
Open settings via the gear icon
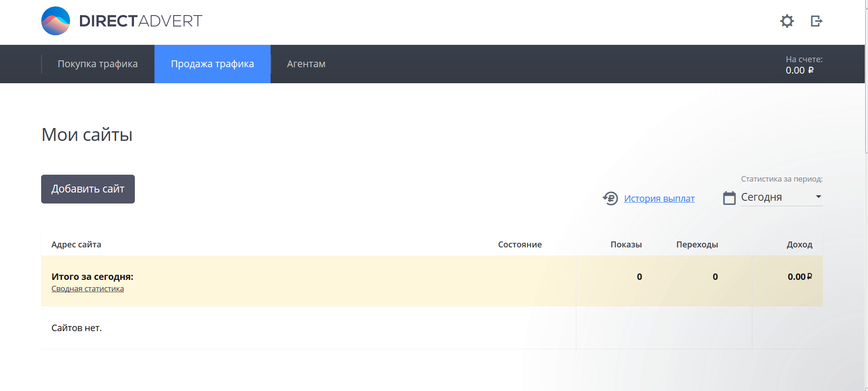coord(787,21)
